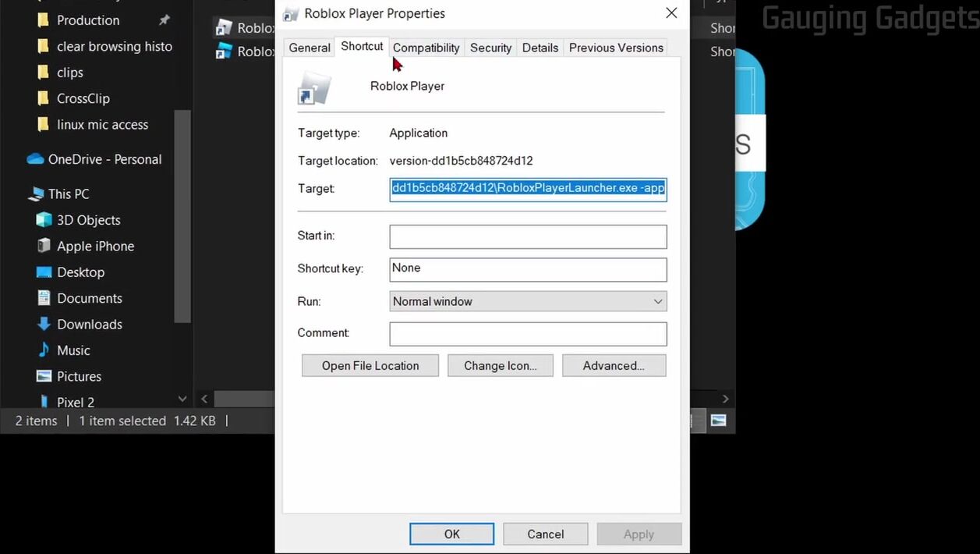Select the clear browsing histo folder icon
Image resolution: width=980 pixels, height=554 pixels.
(43, 46)
